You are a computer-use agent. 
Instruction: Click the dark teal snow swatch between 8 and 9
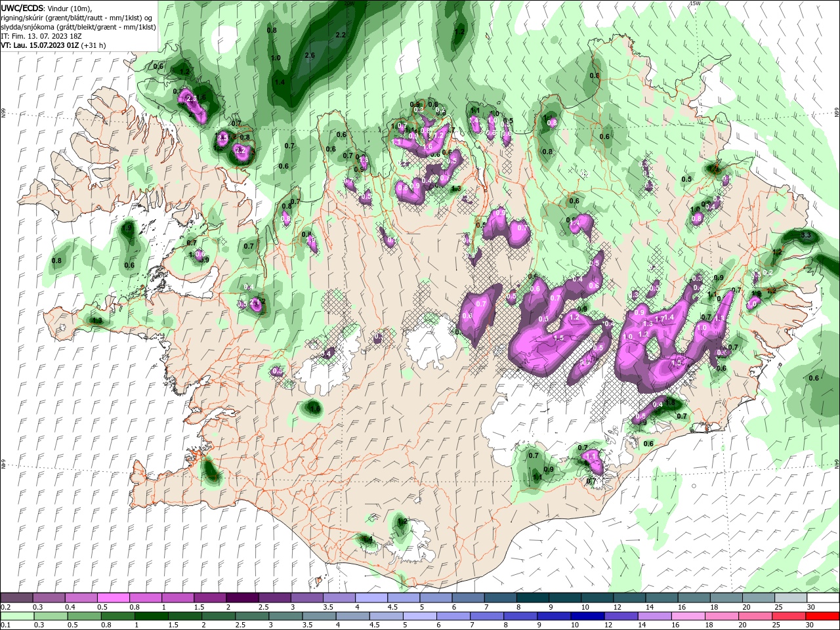pyautogui.click(x=533, y=598)
